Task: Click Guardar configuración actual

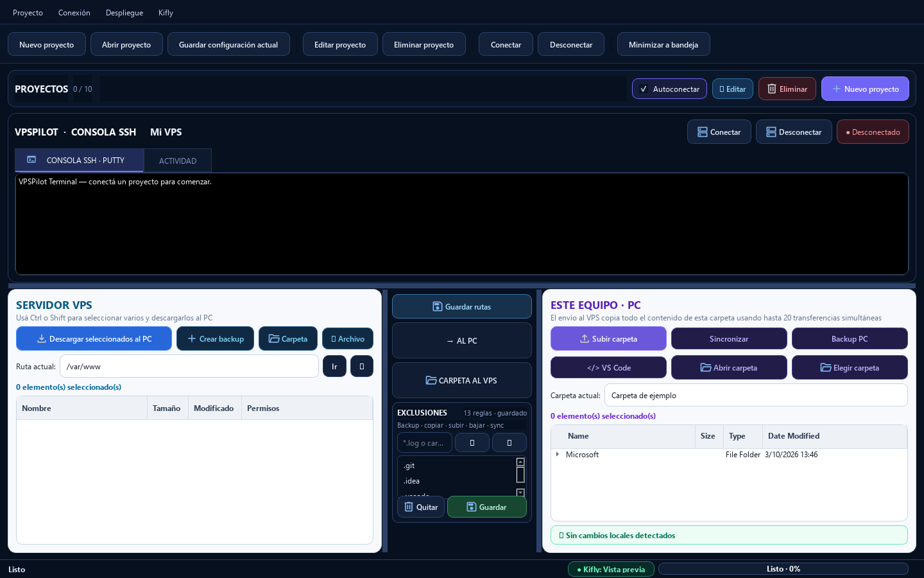Action: pos(228,44)
